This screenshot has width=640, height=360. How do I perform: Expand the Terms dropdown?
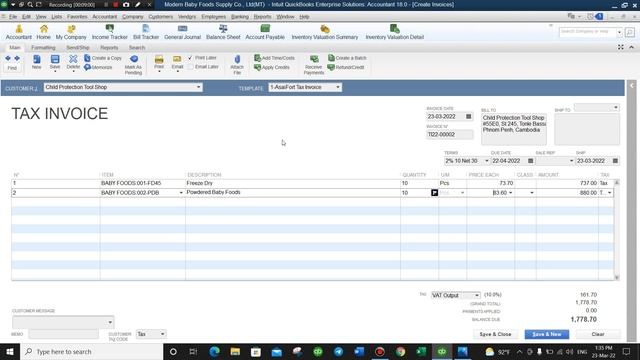point(486,161)
